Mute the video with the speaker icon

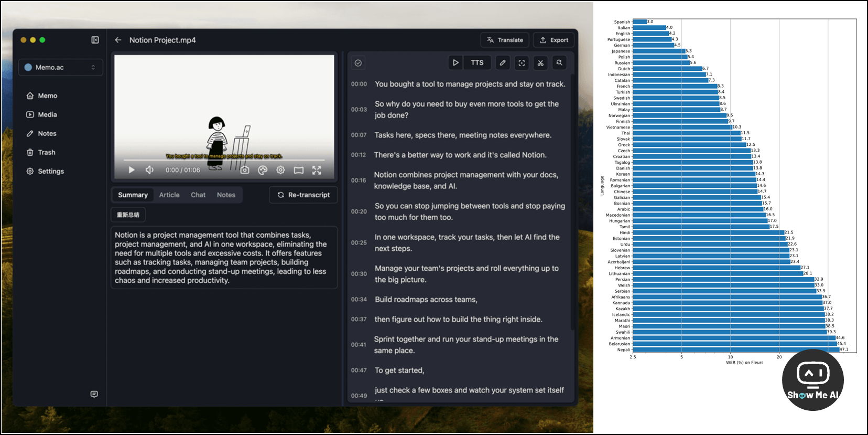coord(149,170)
